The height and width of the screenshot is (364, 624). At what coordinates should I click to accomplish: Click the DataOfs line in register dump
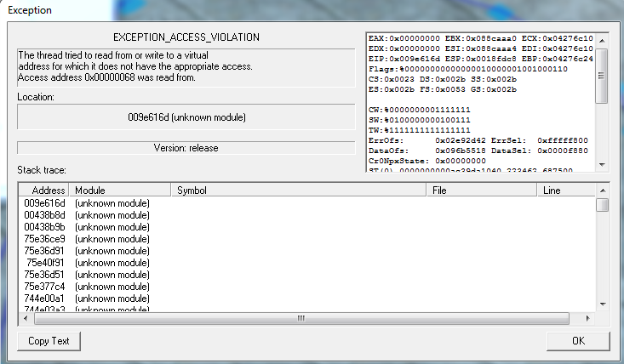point(478,151)
